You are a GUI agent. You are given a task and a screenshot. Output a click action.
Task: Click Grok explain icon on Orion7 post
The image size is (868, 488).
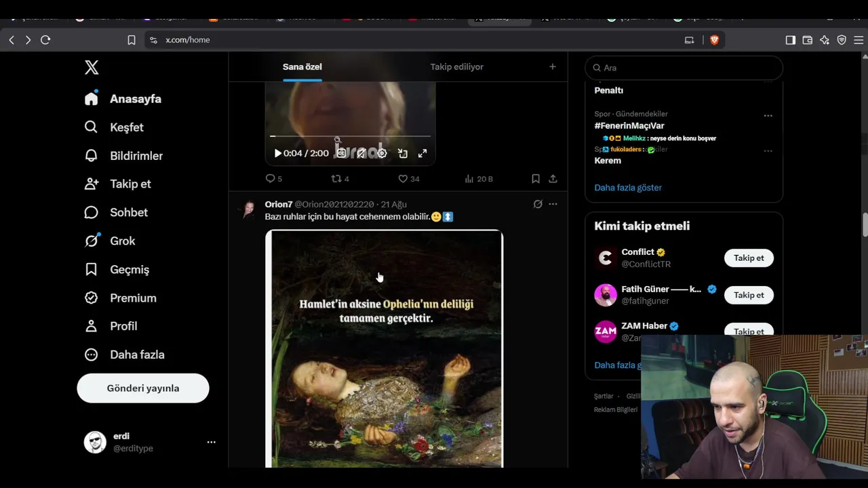[538, 204]
